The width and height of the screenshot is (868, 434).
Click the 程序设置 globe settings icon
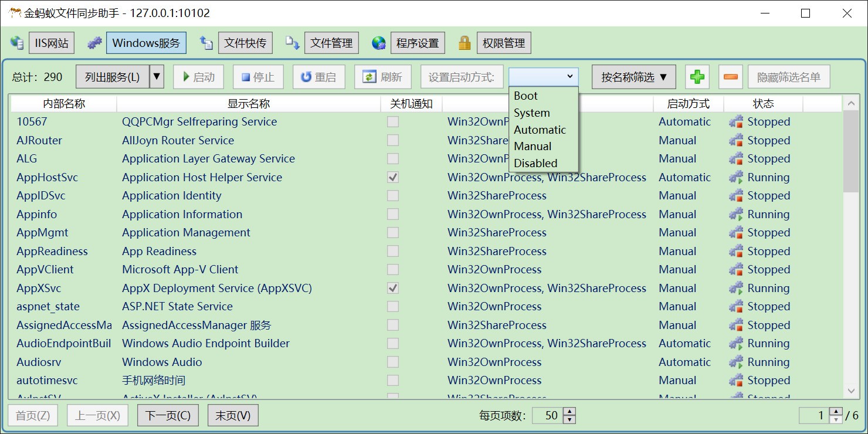[379, 43]
